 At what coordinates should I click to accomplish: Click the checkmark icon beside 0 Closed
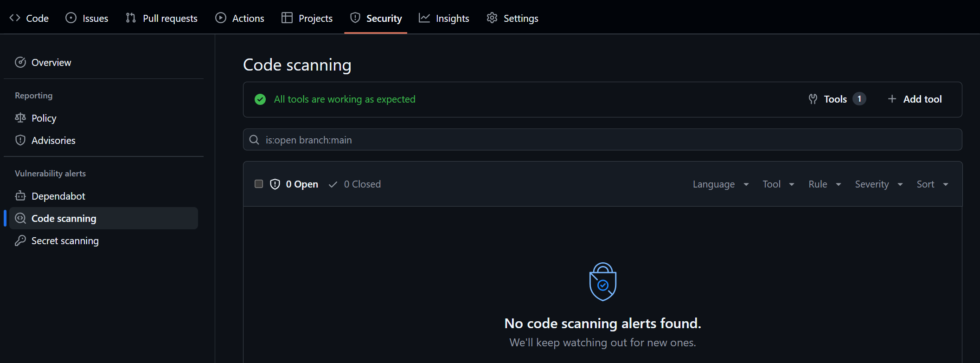pyautogui.click(x=333, y=184)
